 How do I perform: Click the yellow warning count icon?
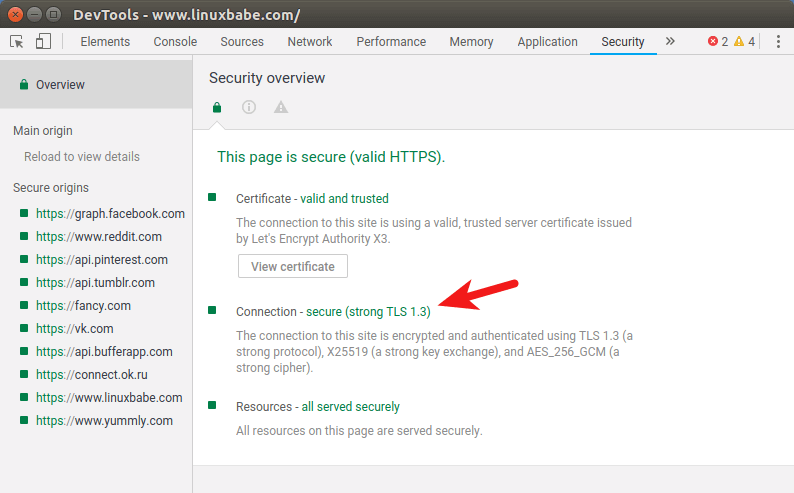click(x=739, y=42)
